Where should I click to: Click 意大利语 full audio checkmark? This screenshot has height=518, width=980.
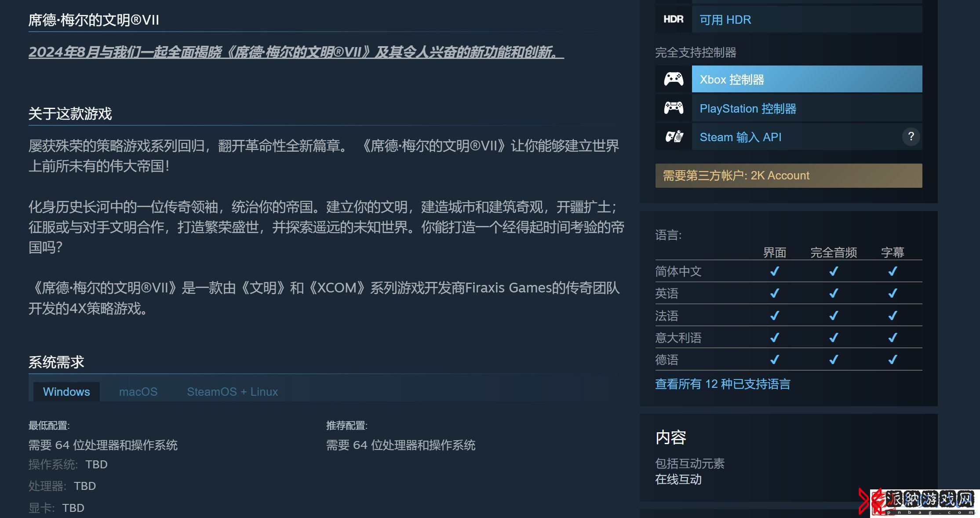pos(834,337)
